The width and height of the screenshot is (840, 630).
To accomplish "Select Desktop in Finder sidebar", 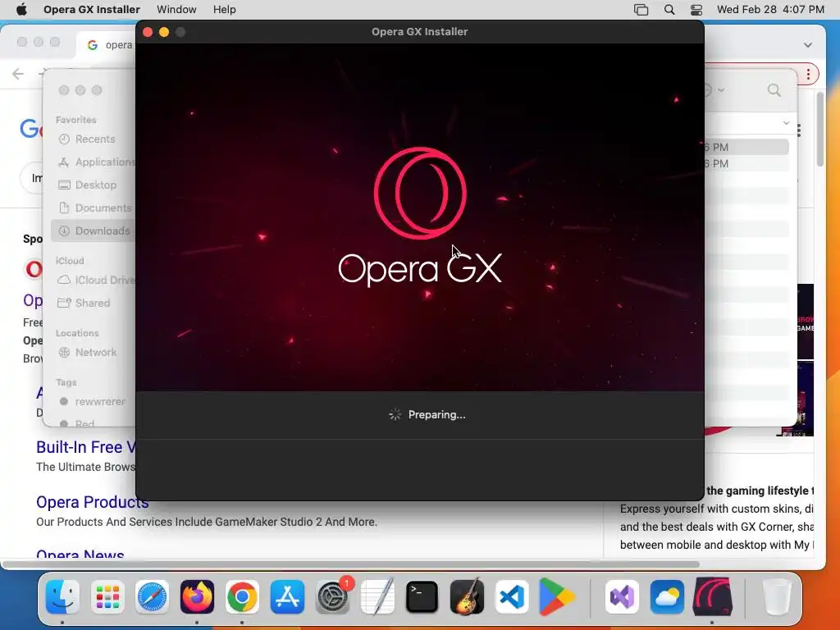I will (94, 185).
